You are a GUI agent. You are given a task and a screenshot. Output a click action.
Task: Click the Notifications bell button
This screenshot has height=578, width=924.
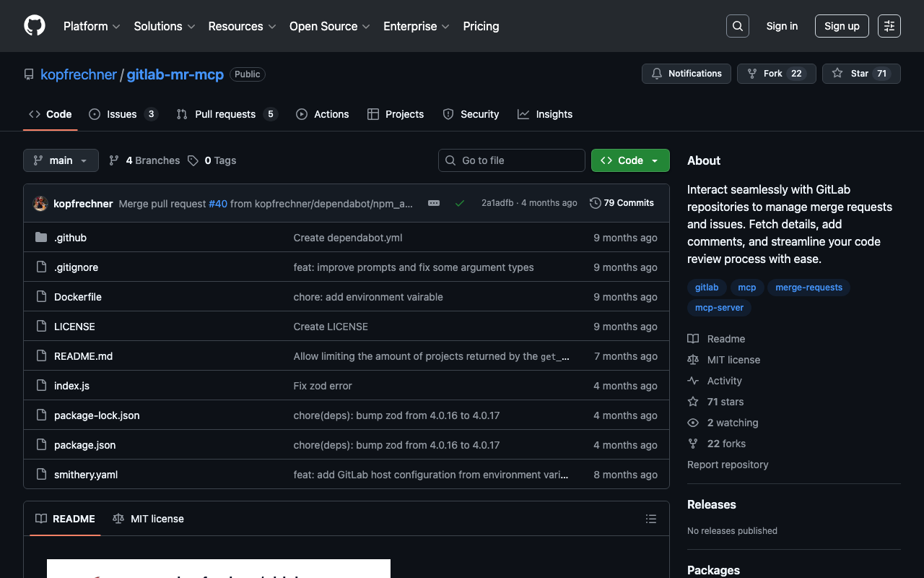pos(686,74)
